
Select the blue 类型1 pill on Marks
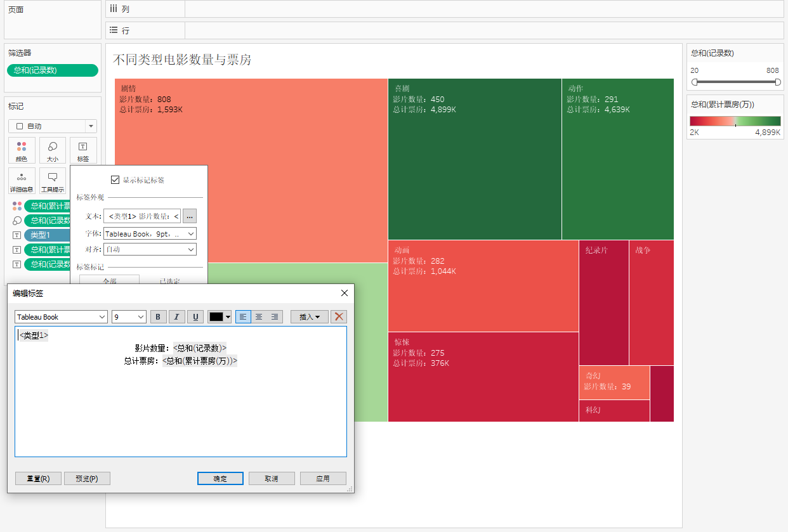coord(48,235)
